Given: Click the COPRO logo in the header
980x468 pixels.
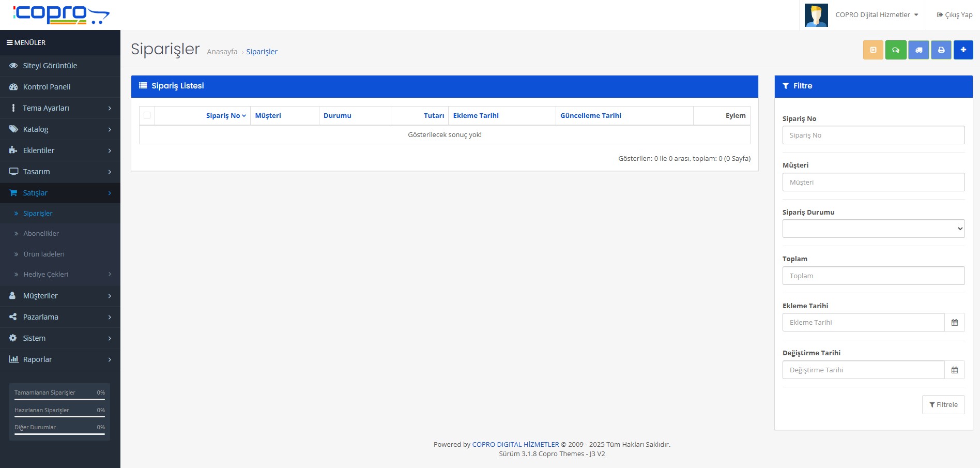Looking at the screenshot, I should [61, 15].
